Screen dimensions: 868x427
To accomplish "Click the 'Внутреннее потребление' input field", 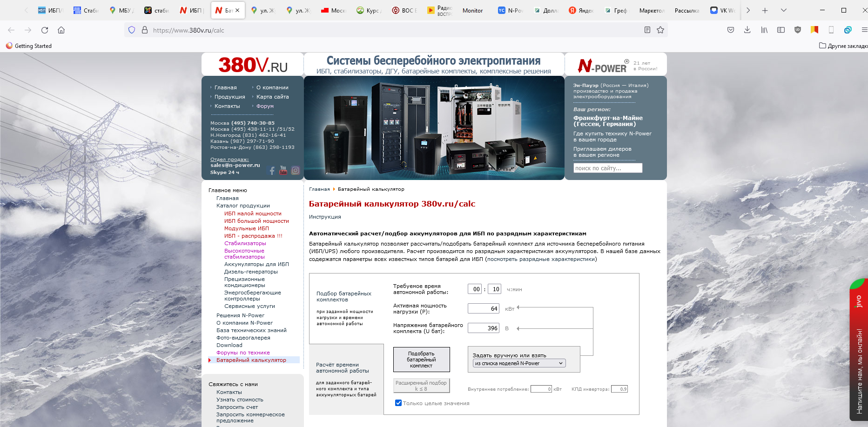I will click(x=541, y=389).
